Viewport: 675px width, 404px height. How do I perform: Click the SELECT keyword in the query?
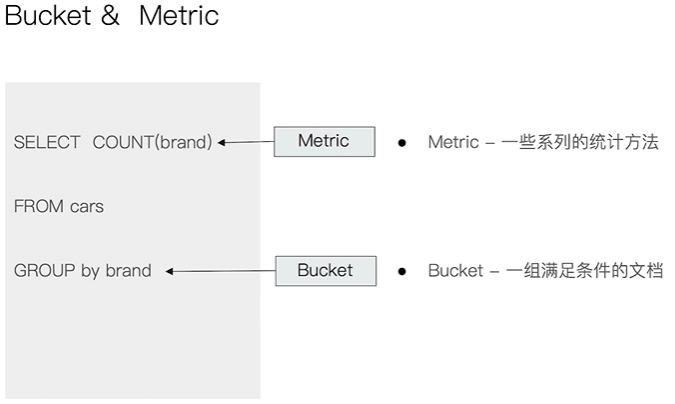coord(47,143)
